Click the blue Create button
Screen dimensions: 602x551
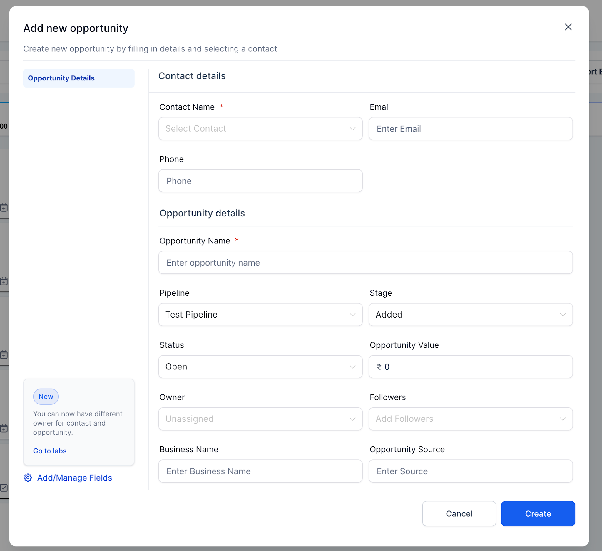click(x=538, y=514)
